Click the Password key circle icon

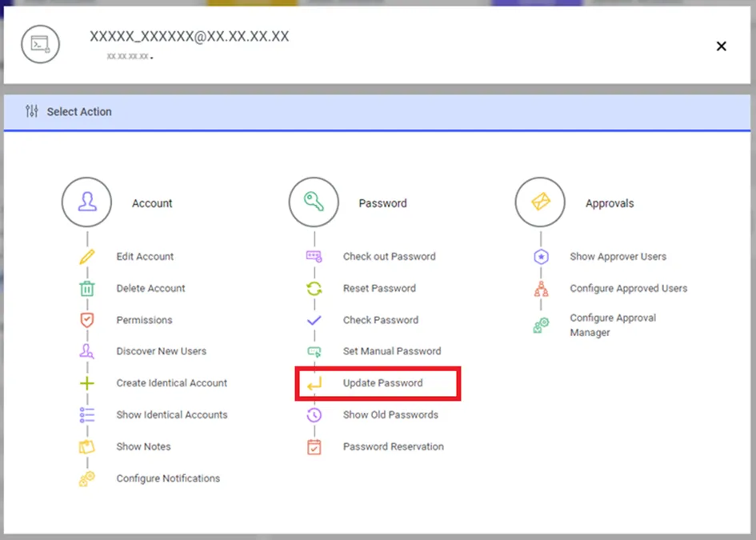(x=314, y=202)
